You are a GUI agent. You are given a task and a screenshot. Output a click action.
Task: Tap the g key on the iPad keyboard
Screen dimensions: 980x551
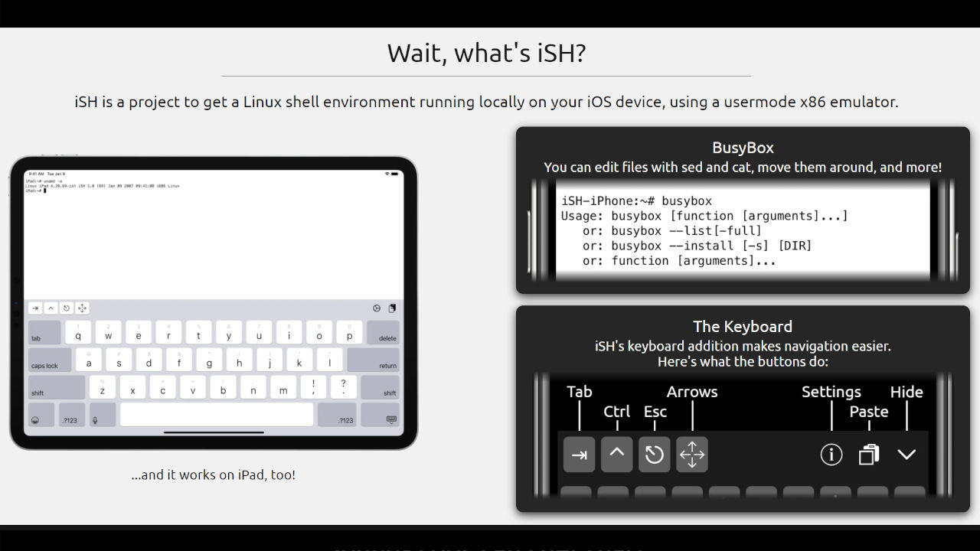click(209, 360)
